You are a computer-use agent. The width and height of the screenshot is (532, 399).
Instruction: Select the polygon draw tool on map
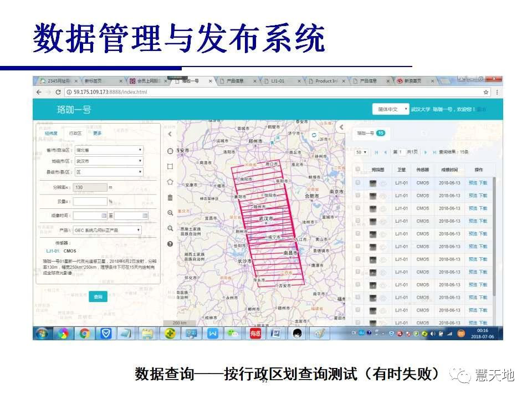pos(170,182)
